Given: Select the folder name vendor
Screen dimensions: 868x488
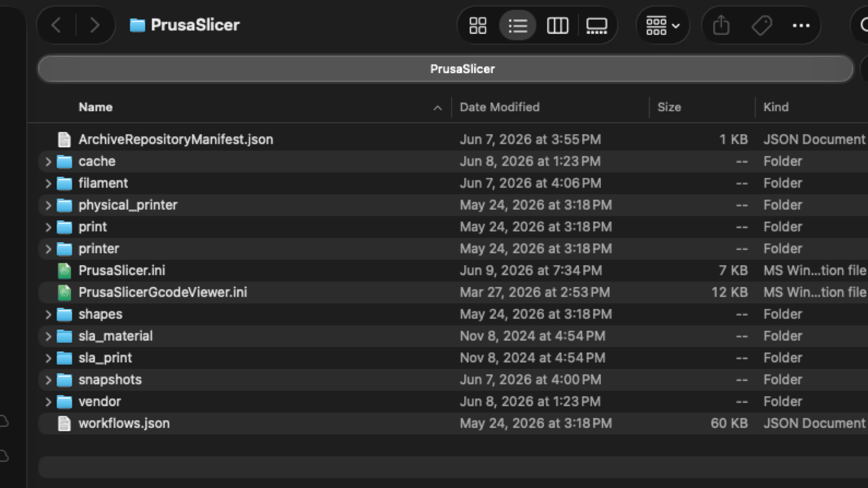Looking at the screenshot, I should click(x=99, y=401).
